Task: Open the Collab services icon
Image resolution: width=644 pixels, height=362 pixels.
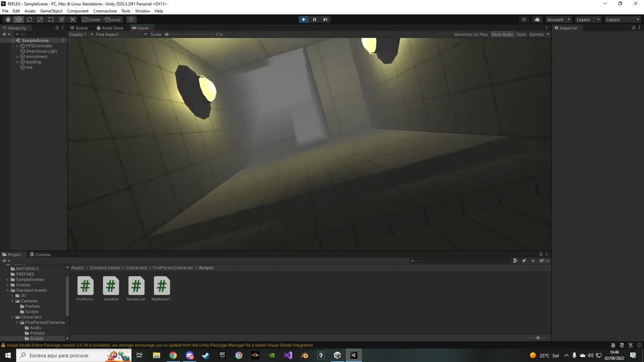Action: [x=524, y=20]
